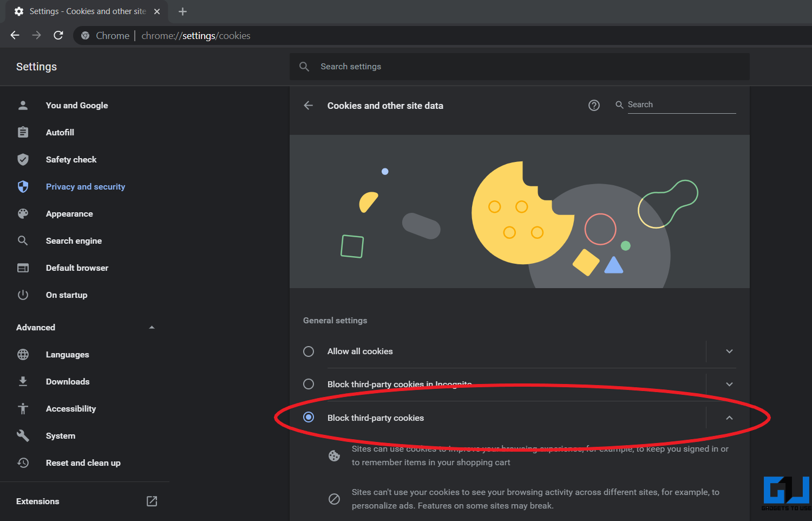The height and width of the screenshot is (521, 812).
Task: Click the small search icon beside cookies Search field
Action: tap(619, 105)
